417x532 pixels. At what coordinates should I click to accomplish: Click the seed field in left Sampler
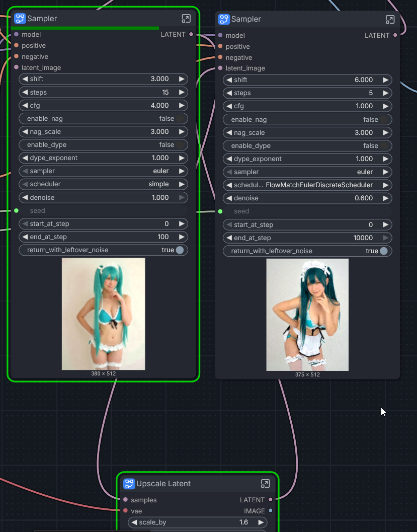104,211
